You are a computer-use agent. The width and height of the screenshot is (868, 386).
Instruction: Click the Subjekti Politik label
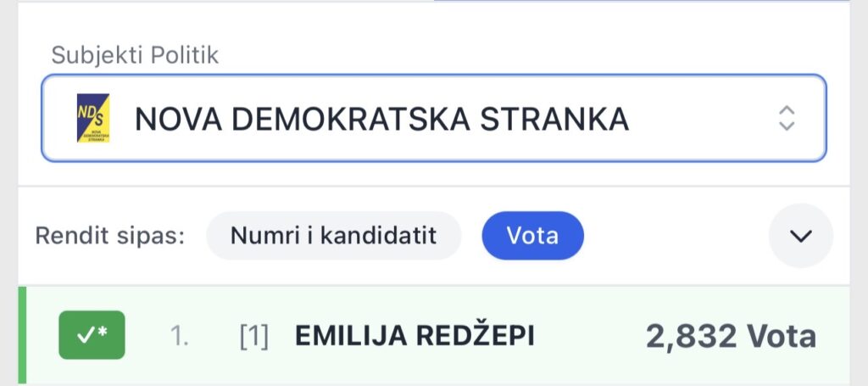[135, 55]
